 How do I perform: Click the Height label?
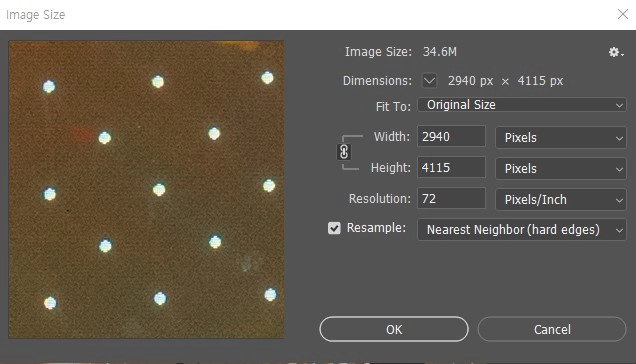391,168
